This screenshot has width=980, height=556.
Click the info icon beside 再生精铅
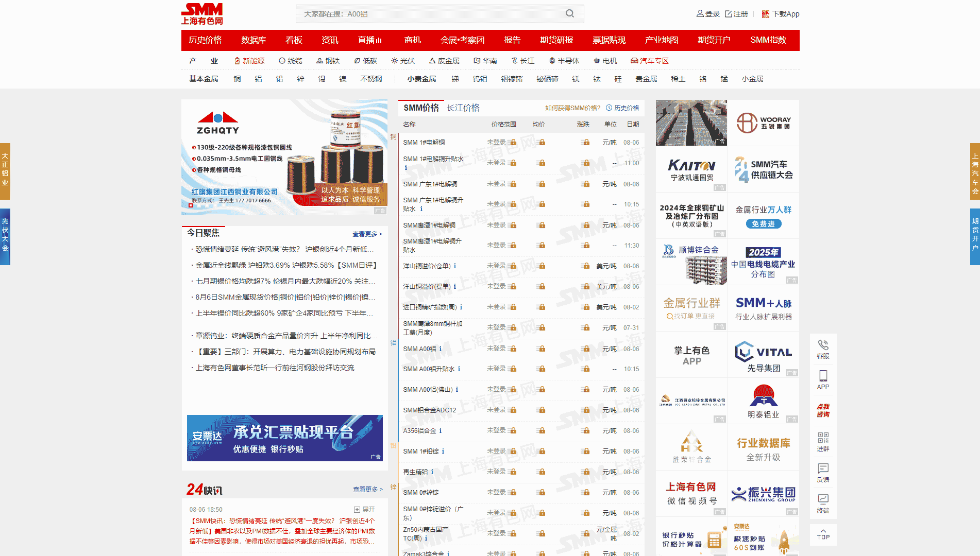432,472
